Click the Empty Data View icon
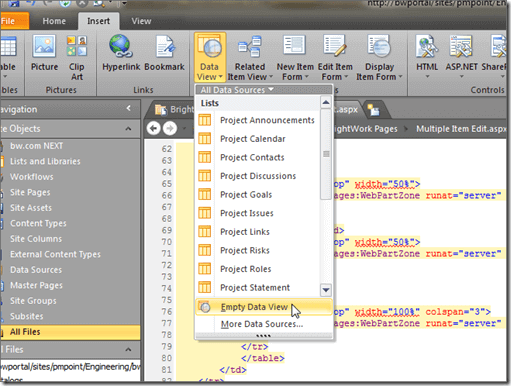Image resolution: width=511 pixels, height=386 pixels. (205, 307)
